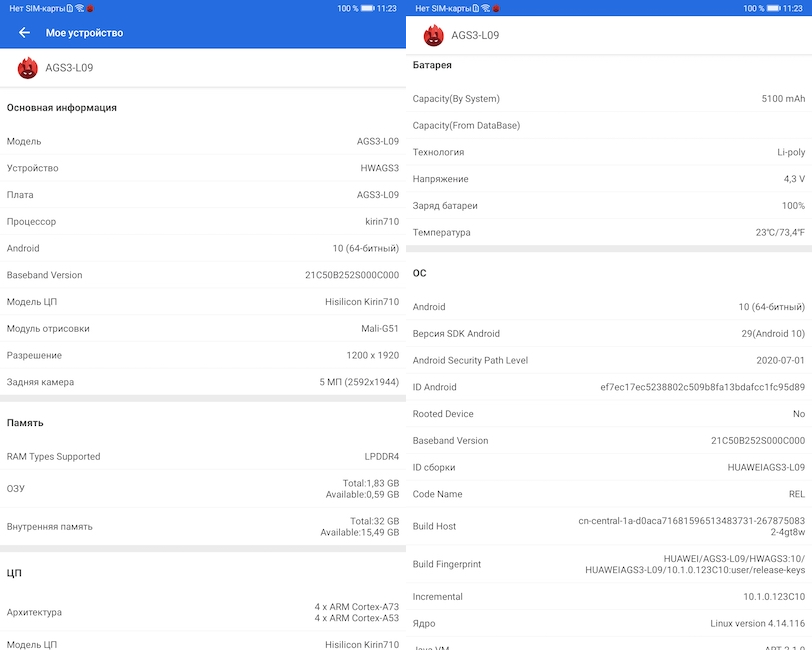Select the Разрешение 1200 x 1920 row
Viewport: 812px width, 650px height.
(x=203, y=355)
